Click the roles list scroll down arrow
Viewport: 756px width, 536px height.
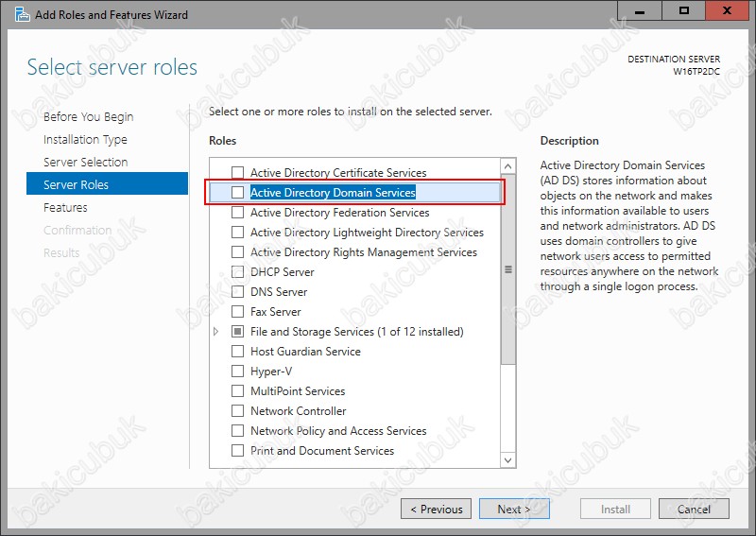point(507,459)
